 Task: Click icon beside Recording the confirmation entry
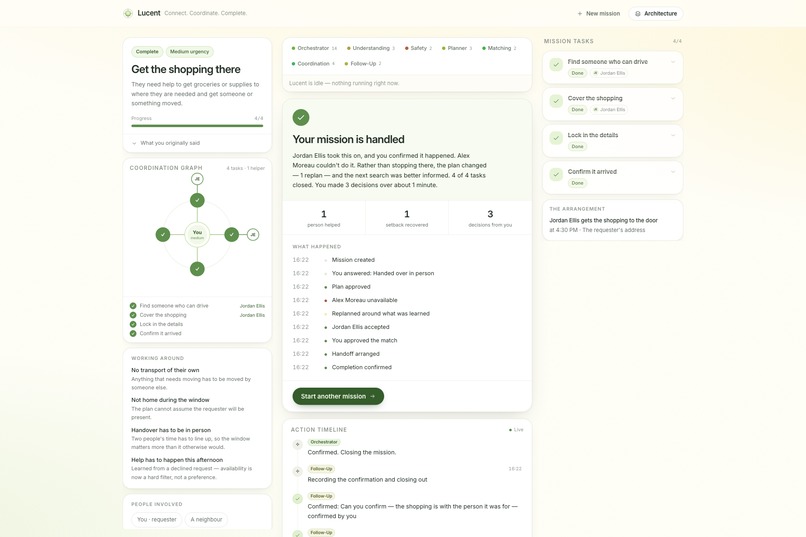(x=297, y=471)
